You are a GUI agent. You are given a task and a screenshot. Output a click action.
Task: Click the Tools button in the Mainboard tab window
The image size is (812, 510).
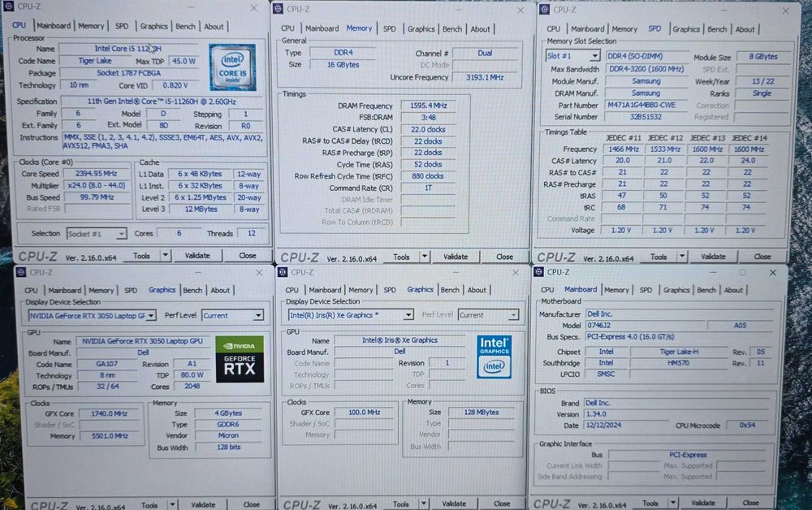[650, 503]
